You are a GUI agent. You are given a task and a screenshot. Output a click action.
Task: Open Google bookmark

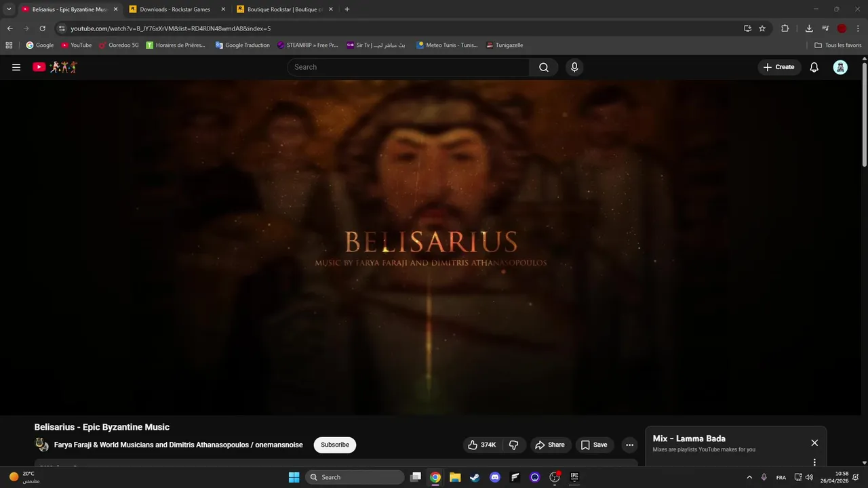click(x=39, y=45)
